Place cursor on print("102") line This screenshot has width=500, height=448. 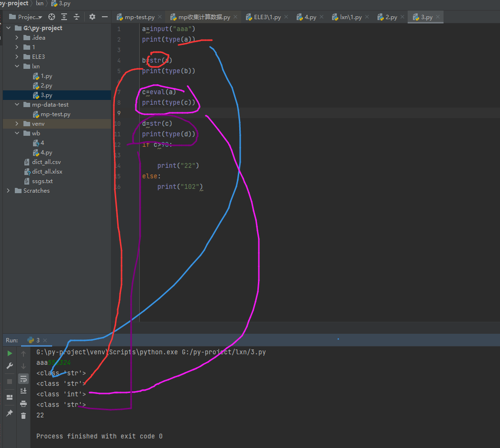[x=180, y=187]
